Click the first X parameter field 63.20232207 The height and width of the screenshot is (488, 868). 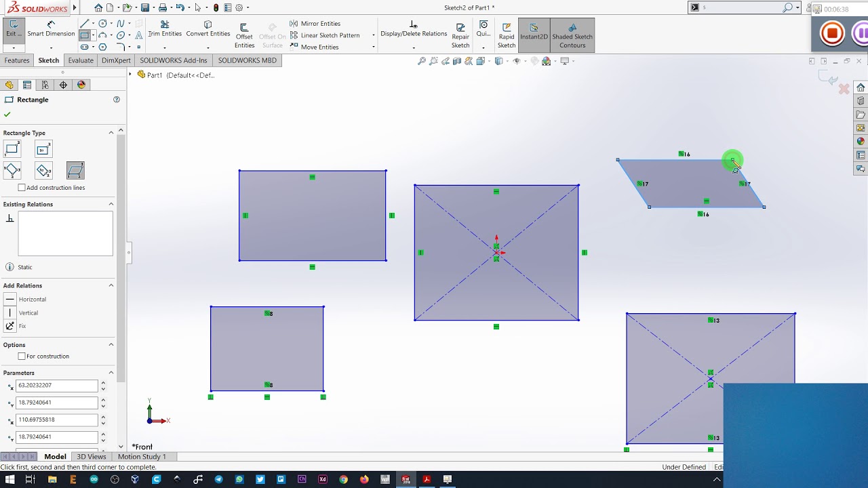(x=57, y=386)
